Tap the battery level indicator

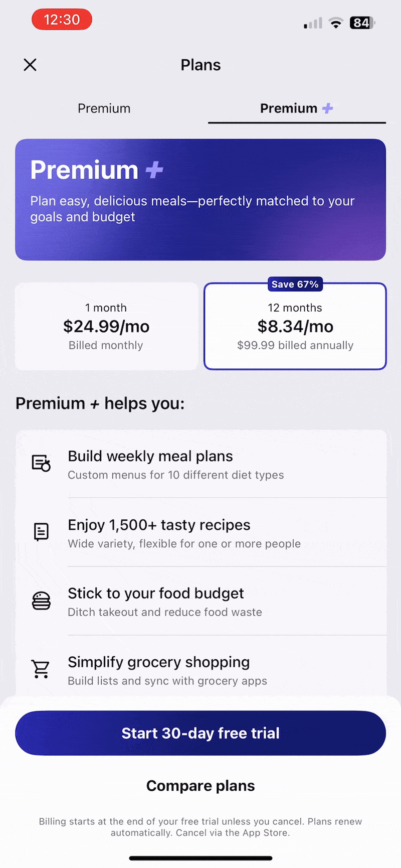click(x=362, y=23)
